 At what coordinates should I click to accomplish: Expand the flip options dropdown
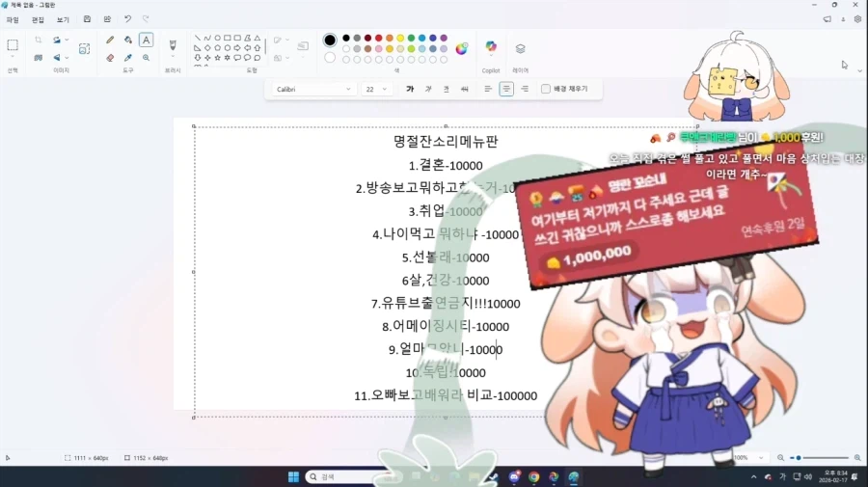pos(67,58)
